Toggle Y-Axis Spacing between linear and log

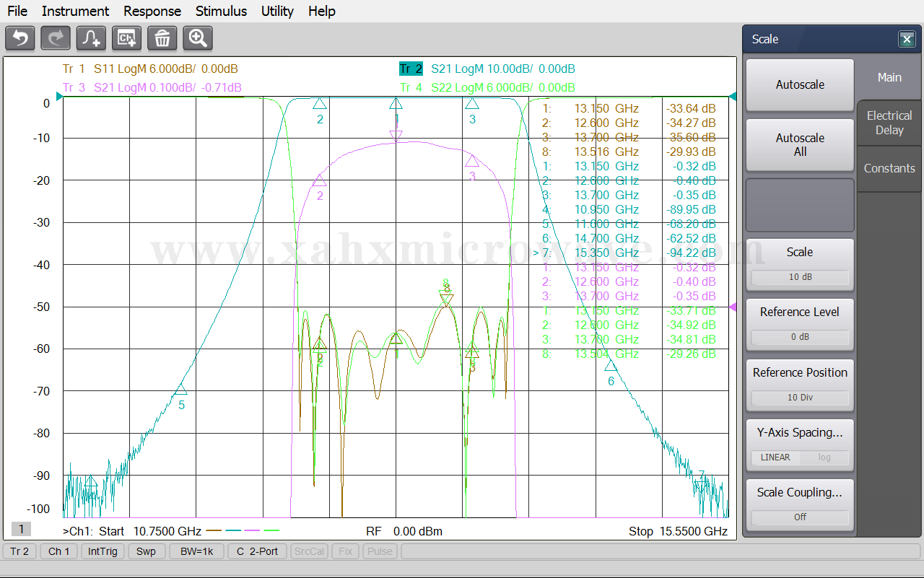click(x=800, y=457)
